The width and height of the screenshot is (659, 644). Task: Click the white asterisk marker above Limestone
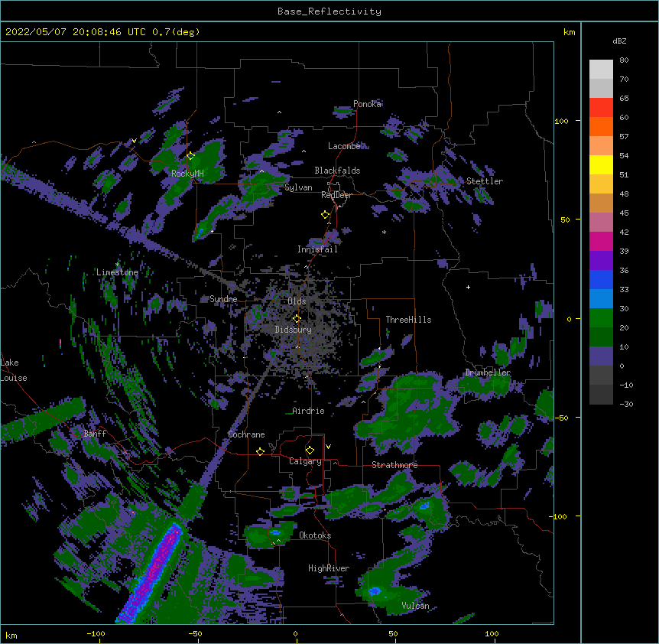[x=117, y=265]
